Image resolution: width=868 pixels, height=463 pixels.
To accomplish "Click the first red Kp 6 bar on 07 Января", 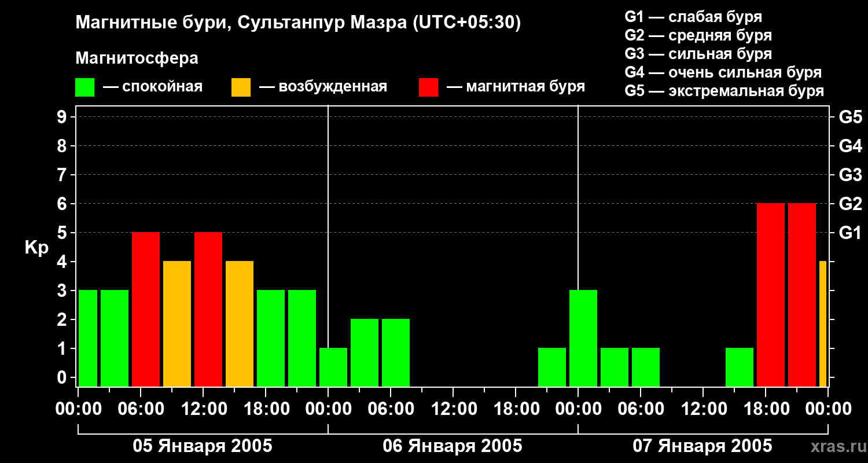I will [771, 295].
